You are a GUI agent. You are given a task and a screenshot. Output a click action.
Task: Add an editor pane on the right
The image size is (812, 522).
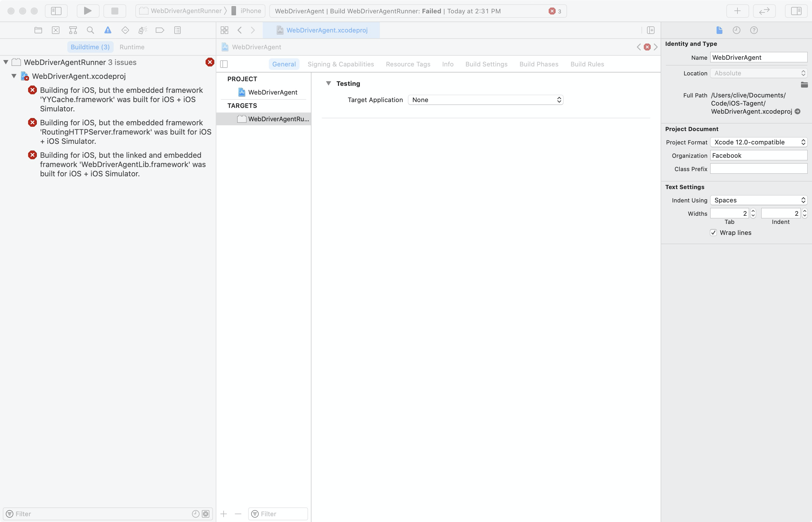coord(650,30)
